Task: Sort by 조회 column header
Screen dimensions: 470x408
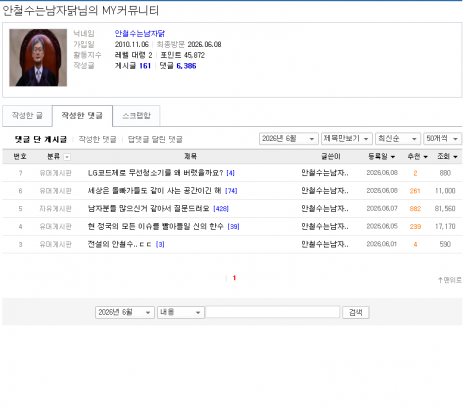Action: (x=447, y=156)
